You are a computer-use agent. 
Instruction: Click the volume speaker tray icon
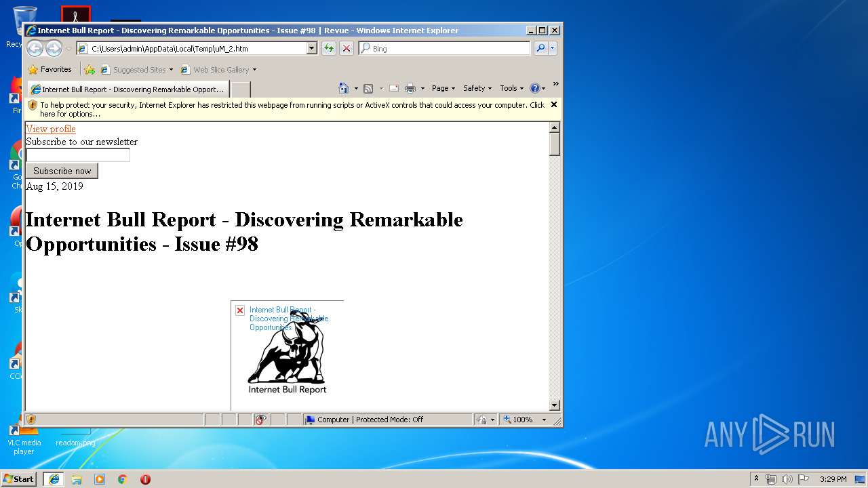(x=787, y=479)
